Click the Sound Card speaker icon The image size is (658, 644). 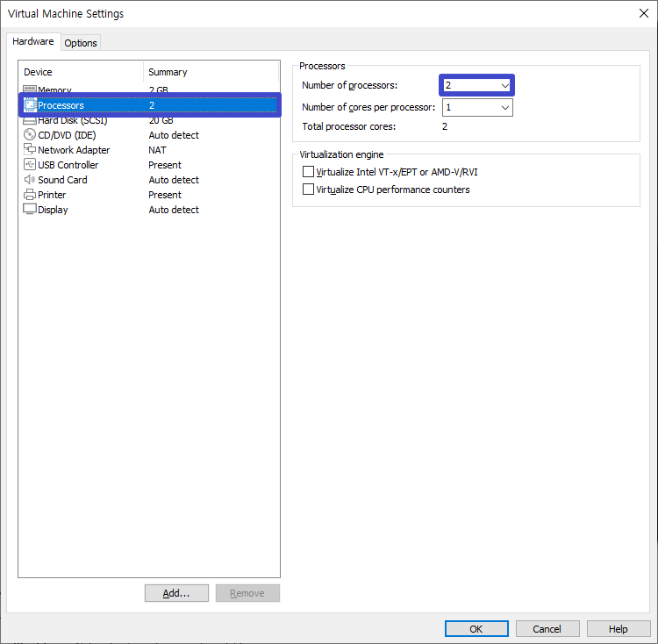29,180
